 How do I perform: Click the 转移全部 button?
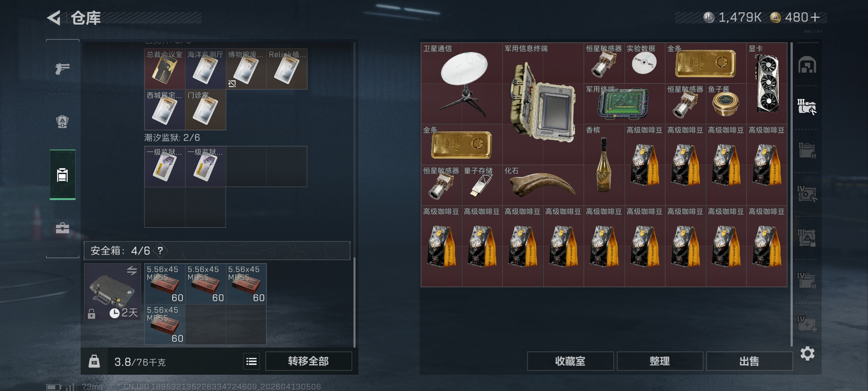[309, 361]
